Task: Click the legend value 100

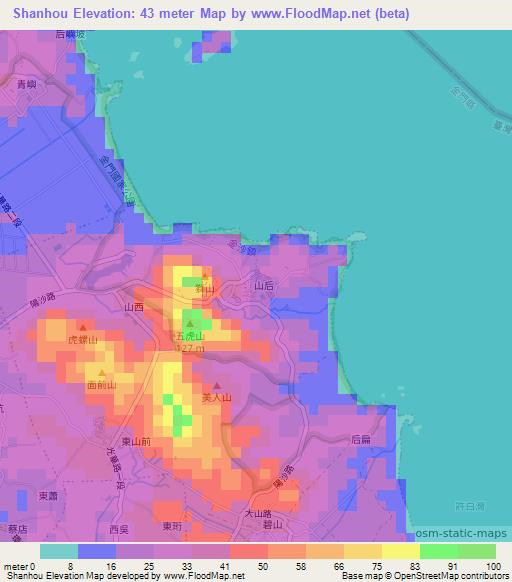Action: [493, 566]
